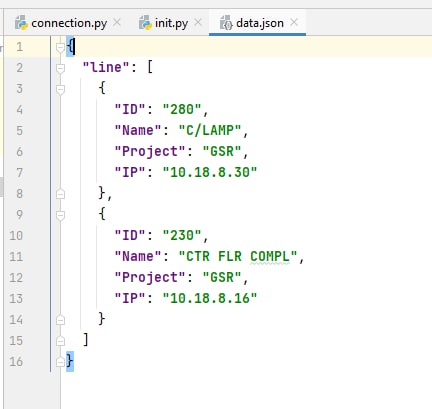This screenshot has width=432, height=409.
Task: Click fold end marker on line 16
Action: tap(60, 362)
